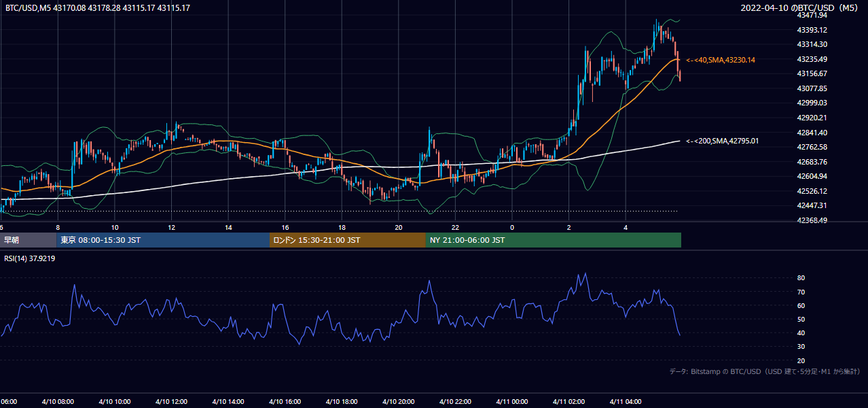Click the bottom axis label 4/11 02:00
868x408 pixels.
pyautogui.click(x=568, y=402)
